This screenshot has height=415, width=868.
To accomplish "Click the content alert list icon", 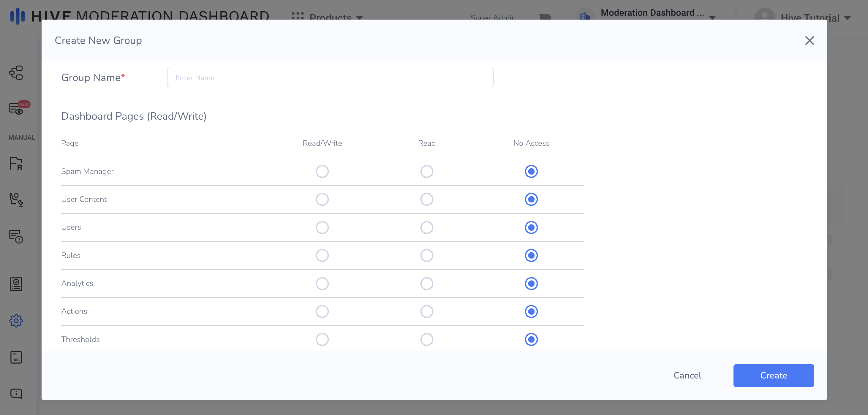I will (16, 237).
